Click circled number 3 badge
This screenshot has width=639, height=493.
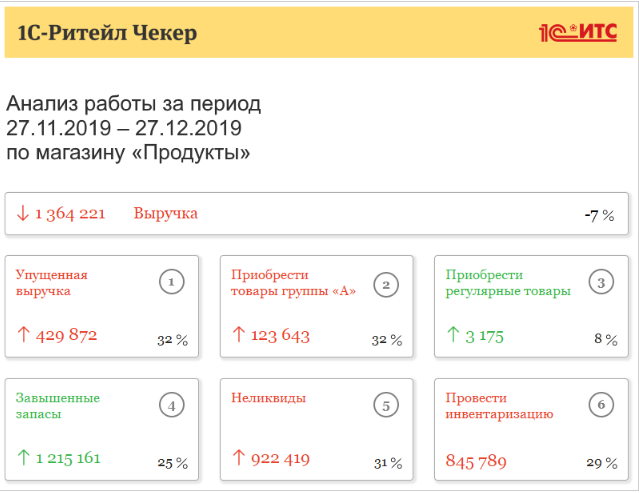pyautogui.click(x=601, y=283)
